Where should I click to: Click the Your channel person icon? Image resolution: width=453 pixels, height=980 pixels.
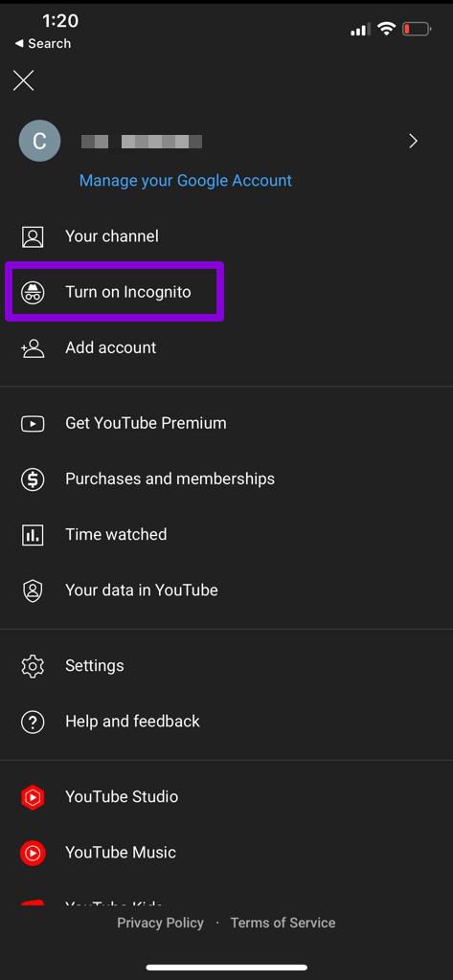tap(33, 236)
